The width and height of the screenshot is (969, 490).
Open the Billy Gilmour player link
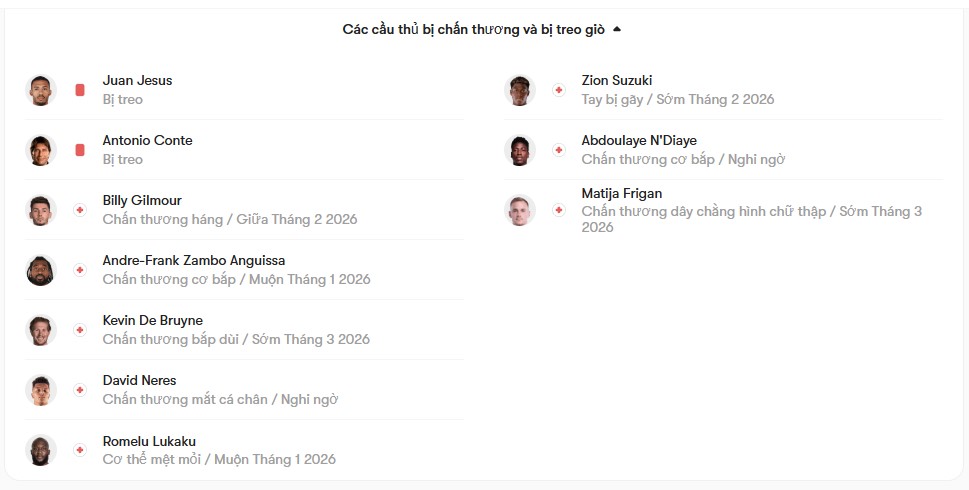point(142,200)
